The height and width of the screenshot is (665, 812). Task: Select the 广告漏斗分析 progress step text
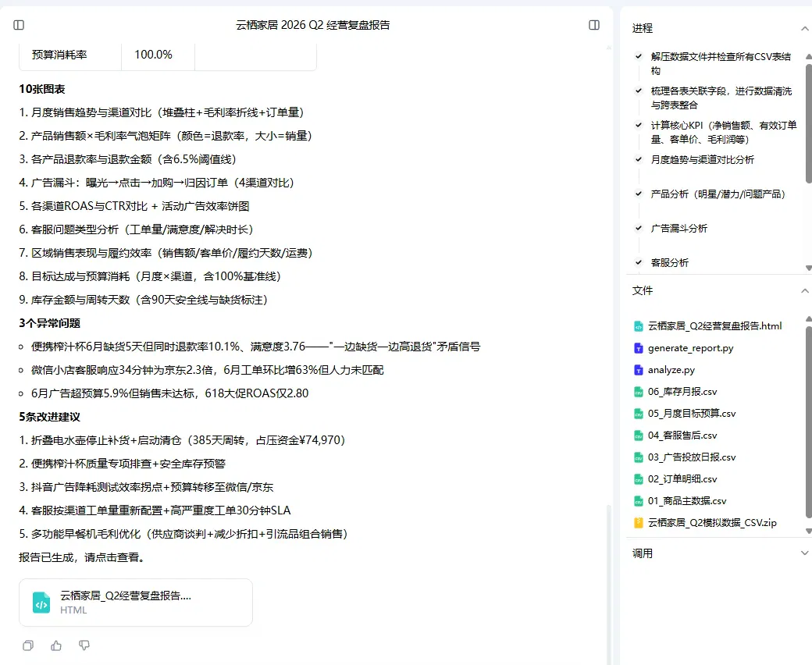[679, 228]
